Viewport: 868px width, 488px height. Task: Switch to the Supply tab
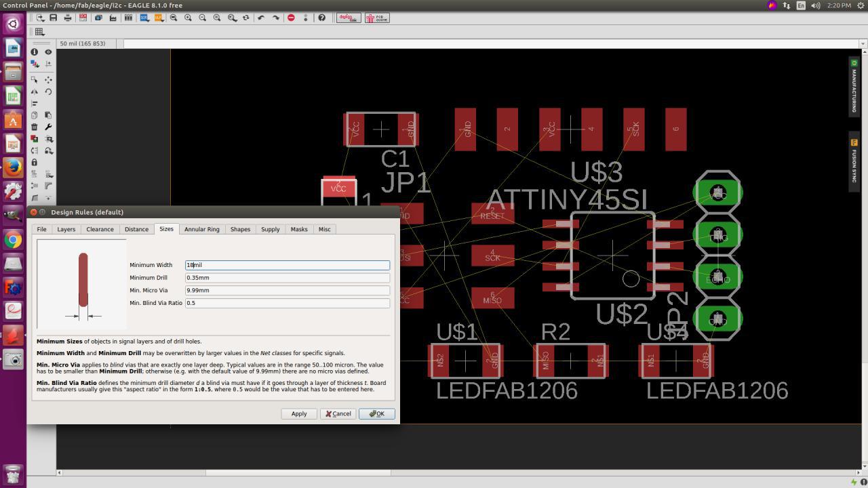click(x=270, y=229)
